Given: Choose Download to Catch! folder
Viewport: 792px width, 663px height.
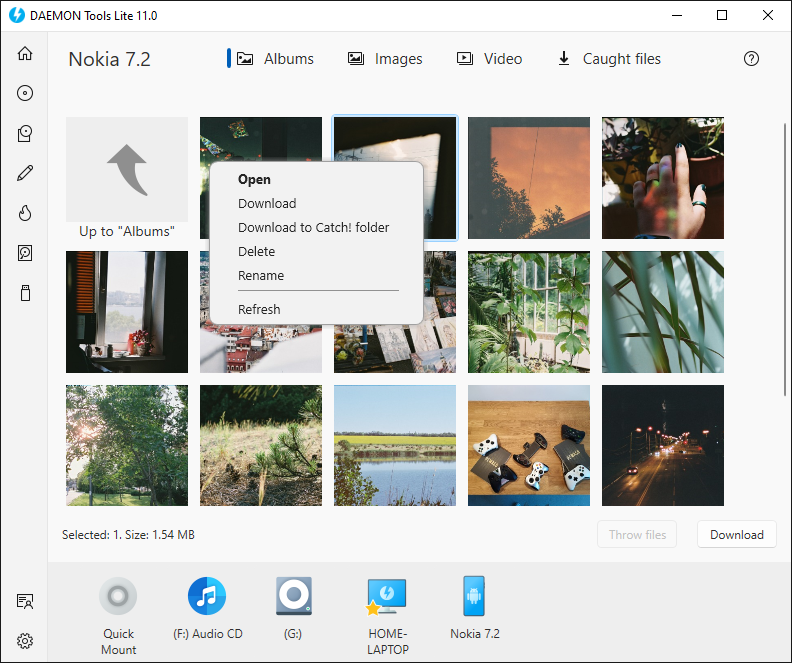Looking at the screenshot, I should [313, 227].
